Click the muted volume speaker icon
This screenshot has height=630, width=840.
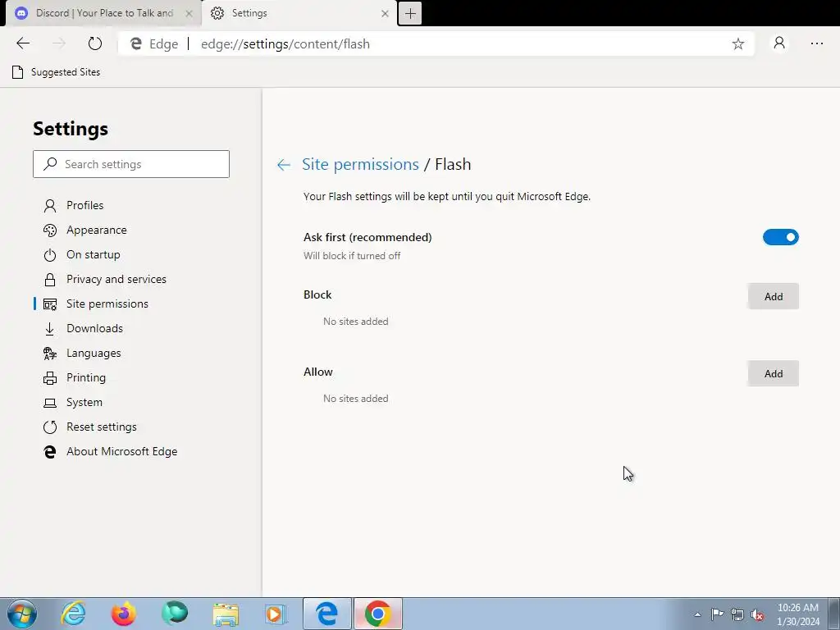[x=757, y=615]
